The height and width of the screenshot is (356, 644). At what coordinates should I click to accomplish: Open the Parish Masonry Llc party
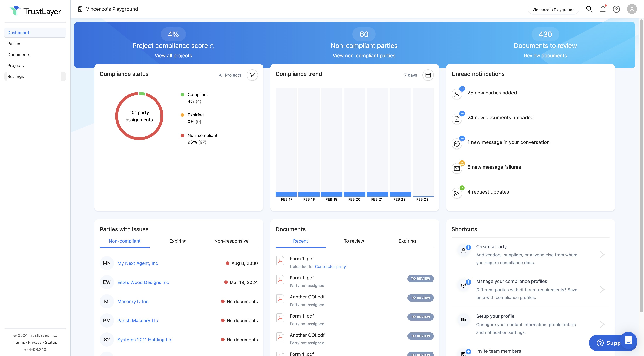[x=138, y=320]
